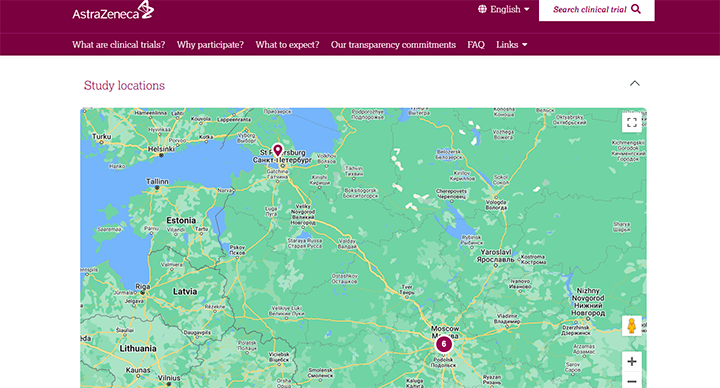Zoom in on the map
The width and height of the screenshot is (720, 388).
[632, 361]
